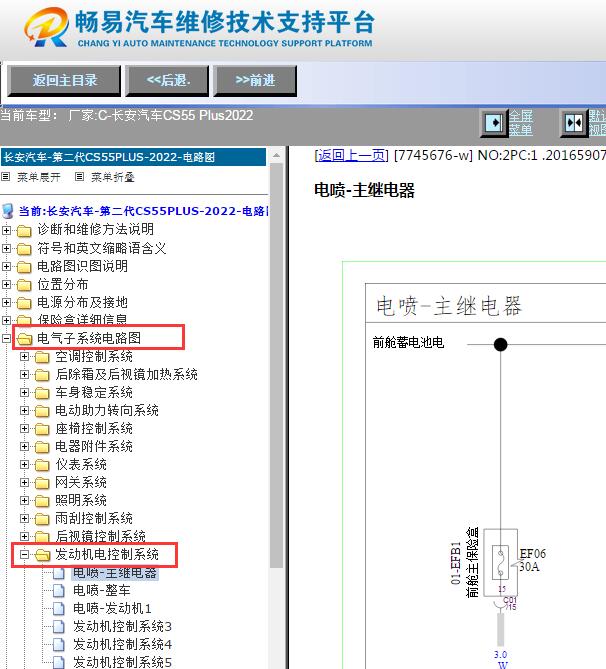
Task: Open 发动机控制系统4 in the tree
Action: tap(122, 644)
